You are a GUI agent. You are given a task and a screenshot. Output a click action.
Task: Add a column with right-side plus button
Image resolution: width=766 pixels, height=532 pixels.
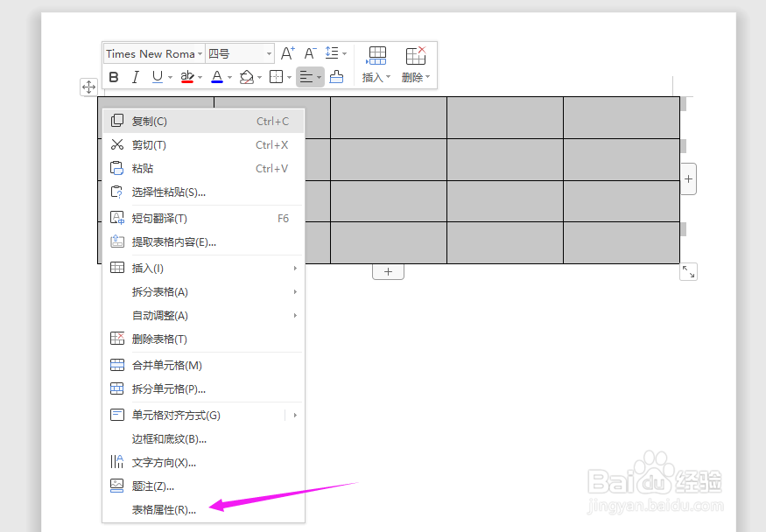click(x=688, y=179)
